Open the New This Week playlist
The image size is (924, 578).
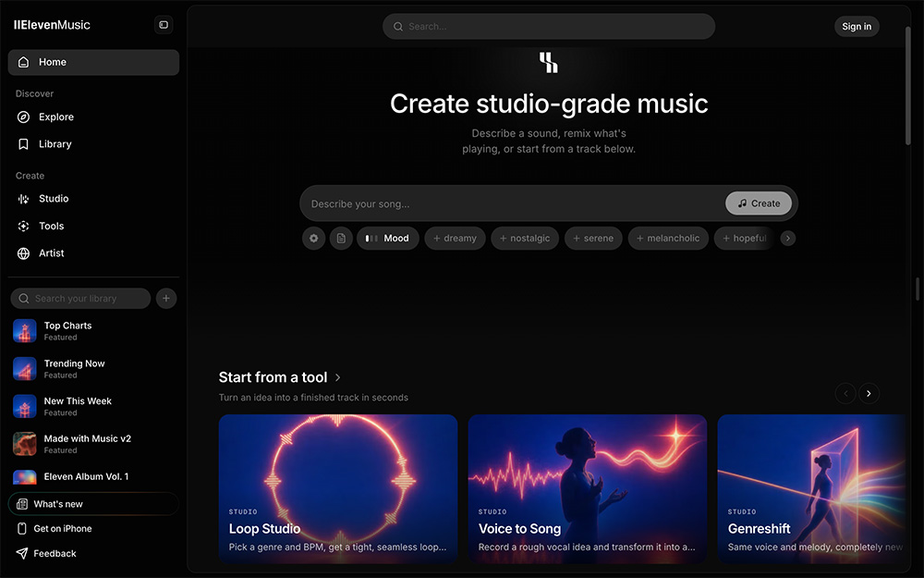(x=93, y=406)
